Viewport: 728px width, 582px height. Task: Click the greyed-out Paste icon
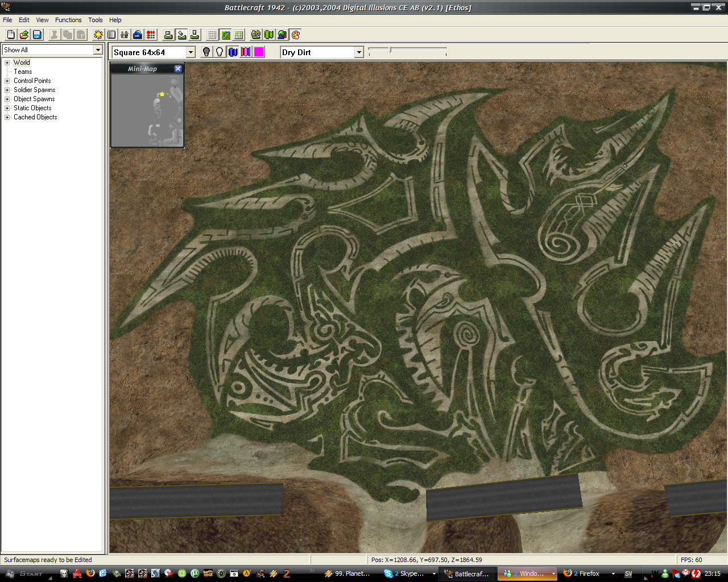click(81, 35)
